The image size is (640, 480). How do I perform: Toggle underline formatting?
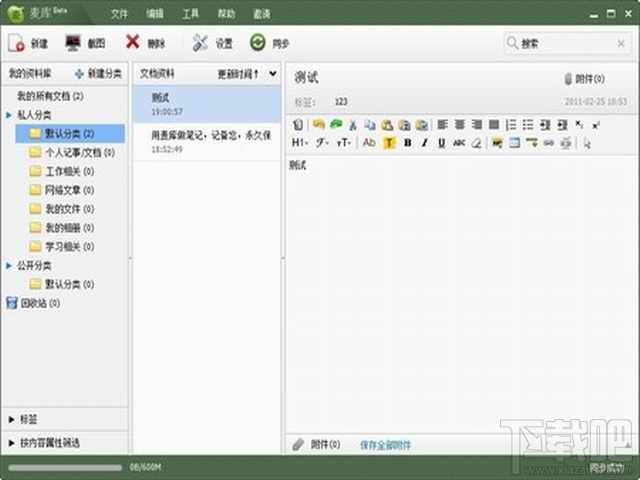[x=442, y=143]
